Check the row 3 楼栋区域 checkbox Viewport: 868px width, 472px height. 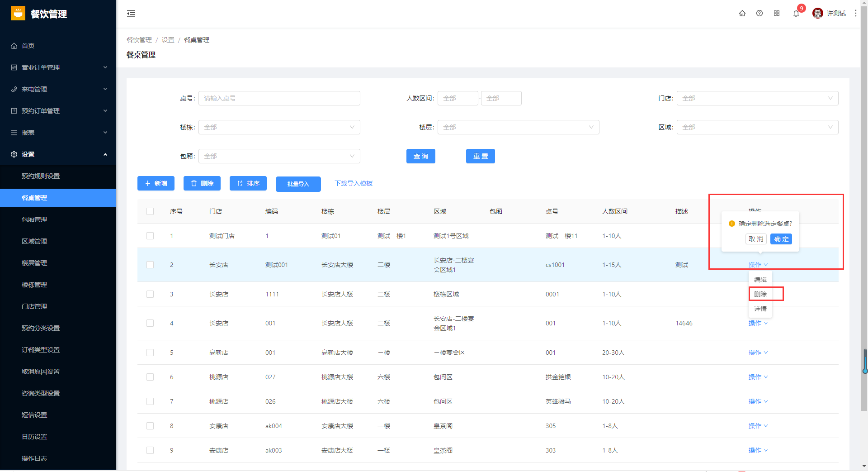tap(150, 294)
